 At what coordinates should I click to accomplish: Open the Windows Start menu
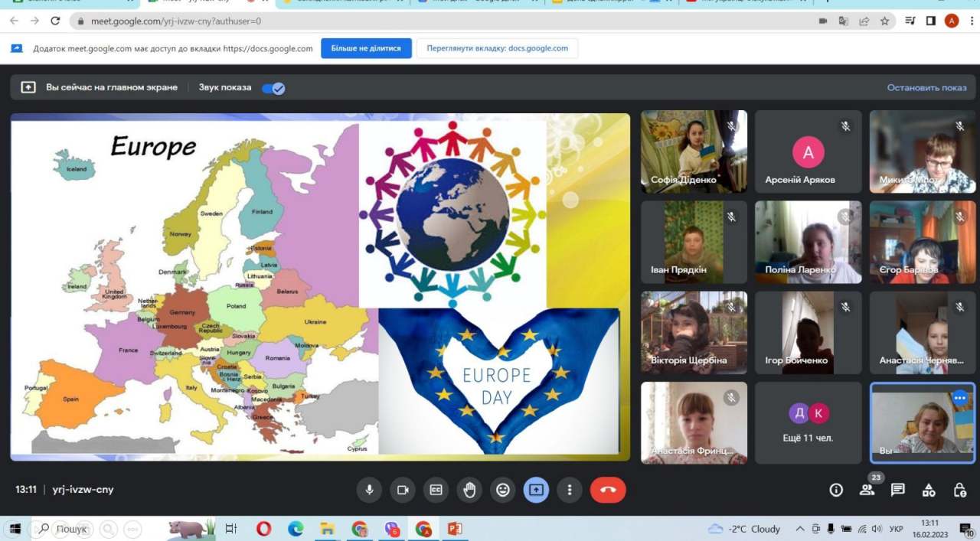14,529
